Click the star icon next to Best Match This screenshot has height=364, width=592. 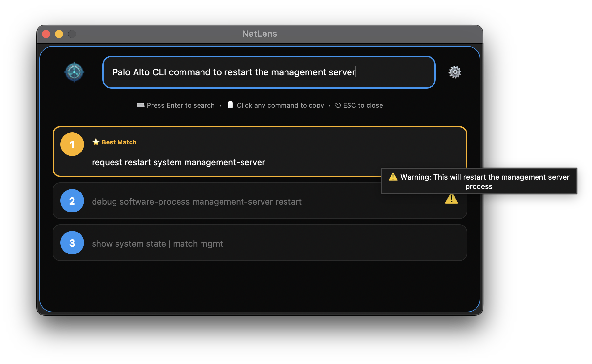point(95,142)
